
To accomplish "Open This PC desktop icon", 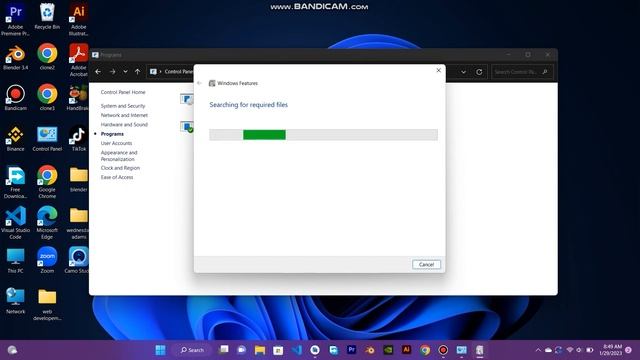I will point(16,260).
